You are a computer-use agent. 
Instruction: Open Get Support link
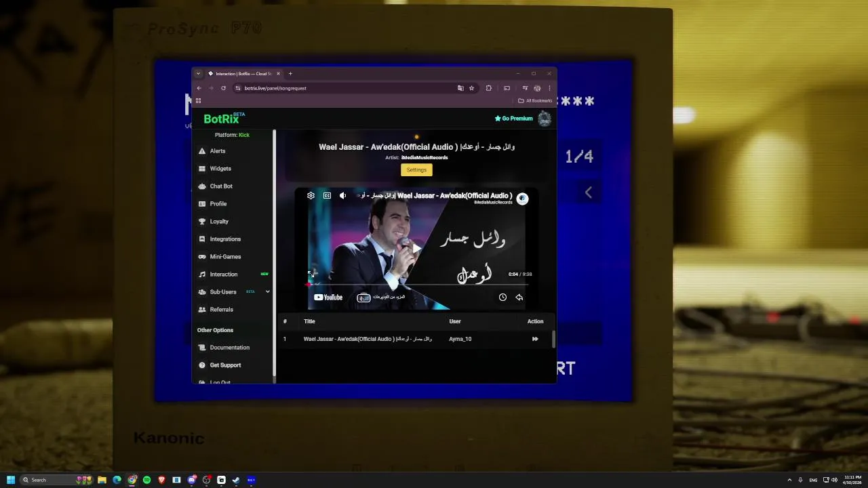pos(225,365)
